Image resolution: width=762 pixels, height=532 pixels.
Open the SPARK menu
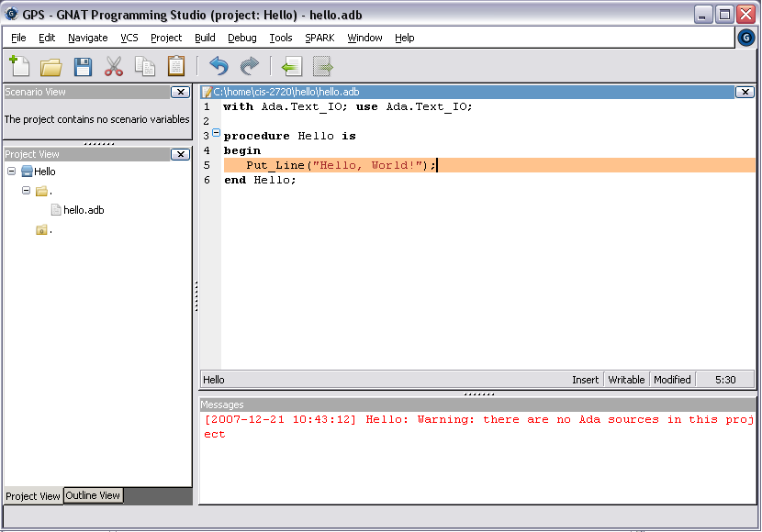[x=319, y=38]
